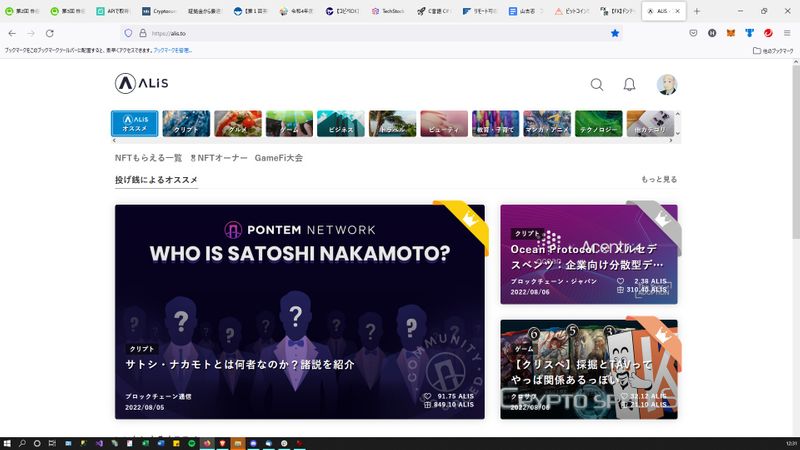Select the ALIS オススメ category tab
800x450 pixels.
click(x=134, y=123)
